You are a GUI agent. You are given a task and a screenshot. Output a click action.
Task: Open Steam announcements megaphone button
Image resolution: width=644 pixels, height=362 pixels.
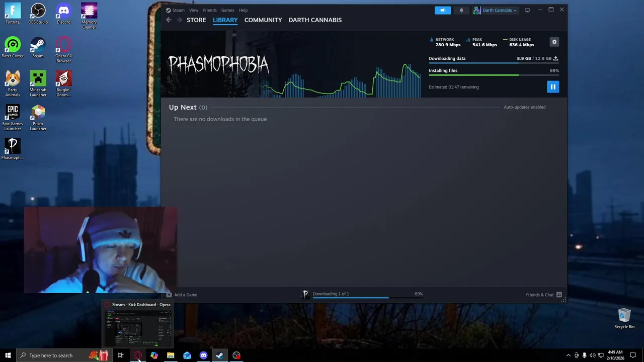(x=443, y=10)
